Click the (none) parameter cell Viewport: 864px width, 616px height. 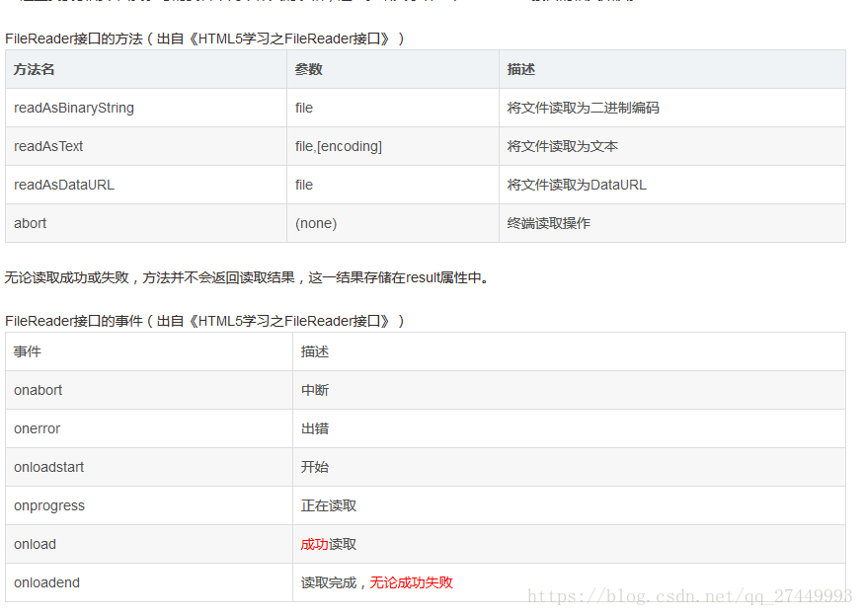pyautogui.click(x=393, y=223)
